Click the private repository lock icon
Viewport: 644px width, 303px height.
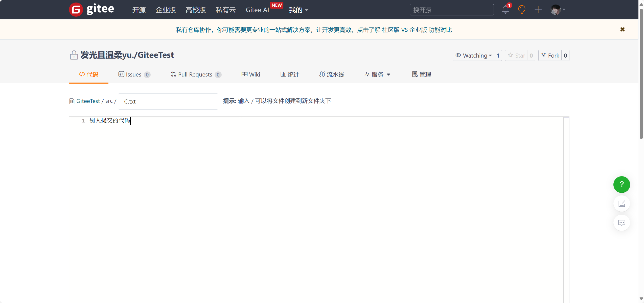pyautogui.click(x=74, y=55)
